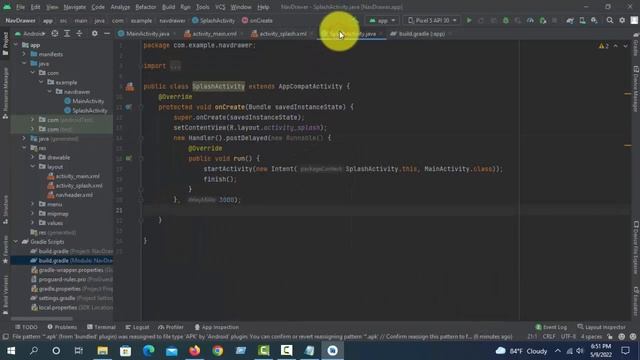Screen dimensions: 640x360
Task: Attach debugger to Android process icon
Action: pos(542,20)
